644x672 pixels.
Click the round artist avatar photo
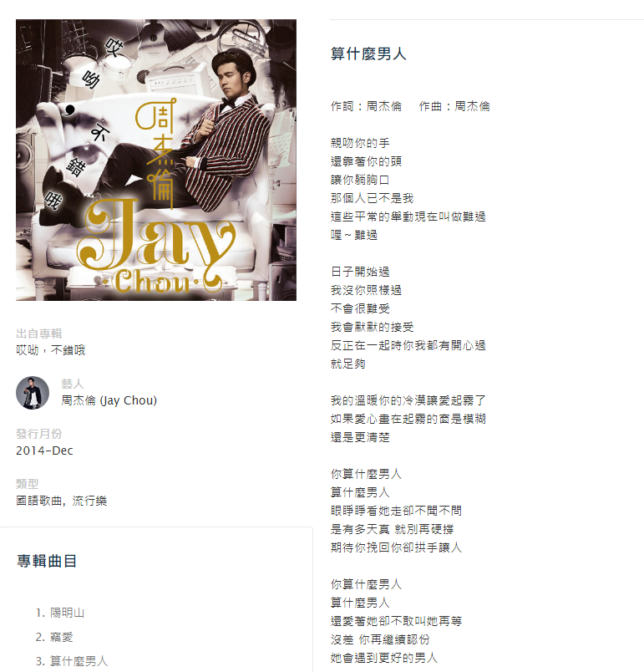[33, 393]
